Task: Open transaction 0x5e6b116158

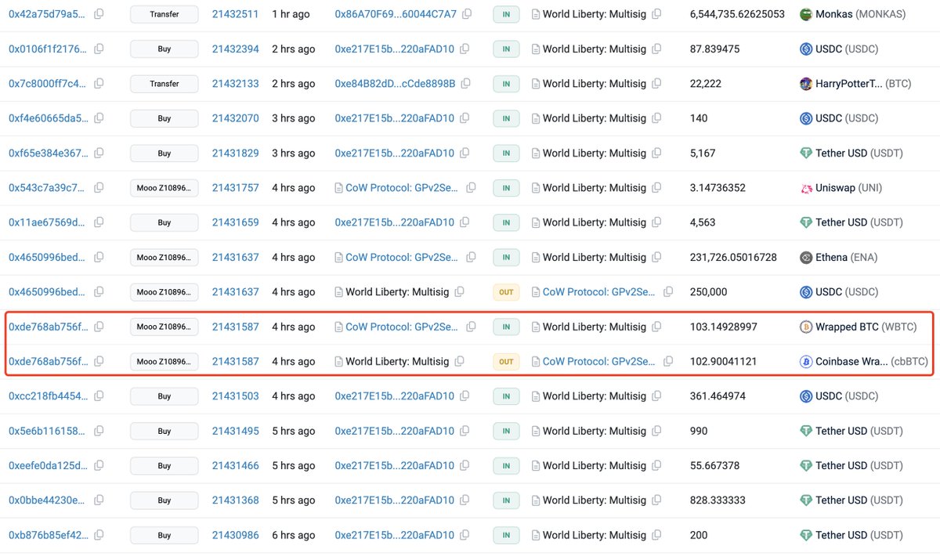Action: (x=48, y=431)
